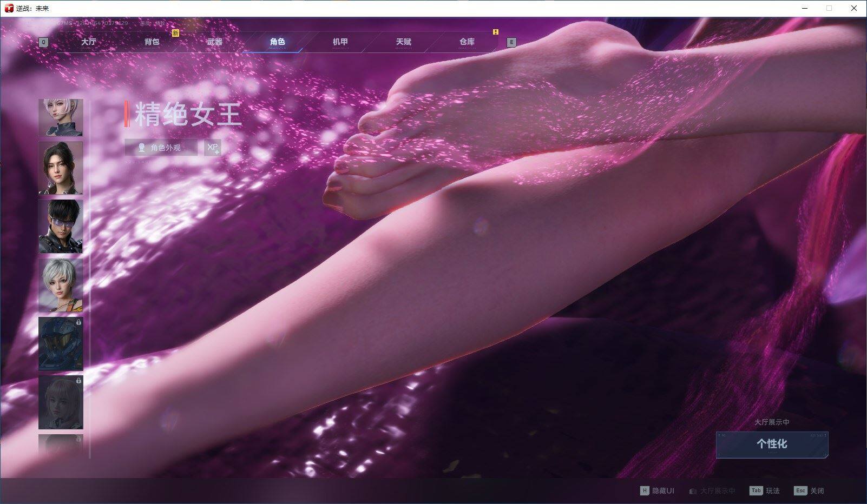
Task: Select the locked helmet soldier portrait
Action: coord(61,343)
